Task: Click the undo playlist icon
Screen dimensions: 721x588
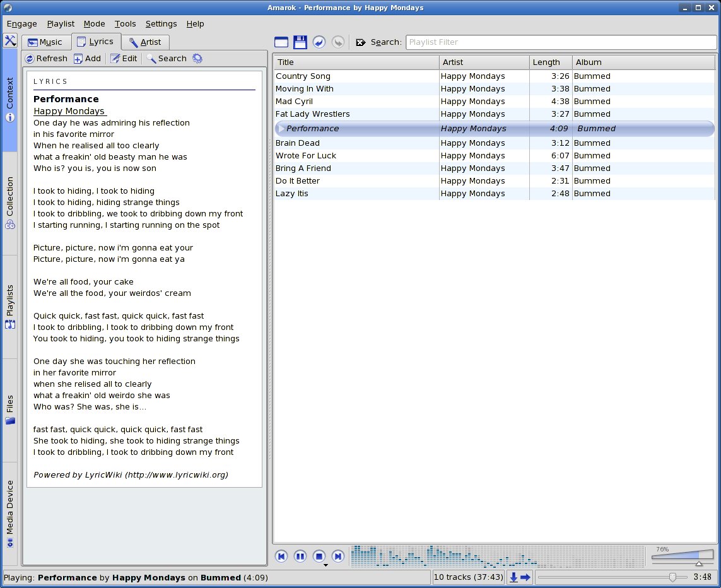Action: click(x=319, y=42)
